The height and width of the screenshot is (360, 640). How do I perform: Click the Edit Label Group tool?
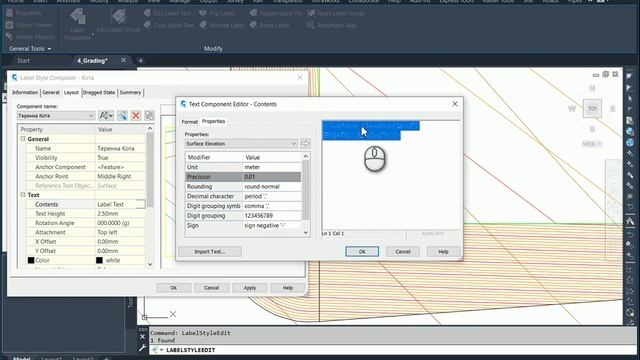[118, 21]
